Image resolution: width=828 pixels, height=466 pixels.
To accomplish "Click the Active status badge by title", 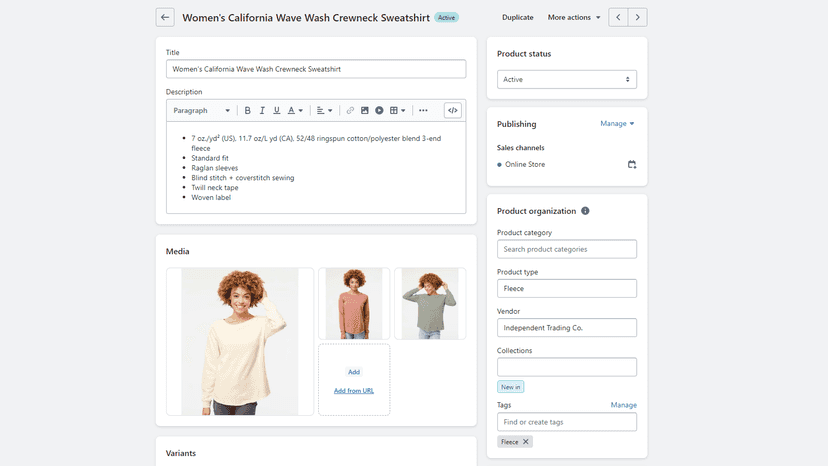I will 446,17.
